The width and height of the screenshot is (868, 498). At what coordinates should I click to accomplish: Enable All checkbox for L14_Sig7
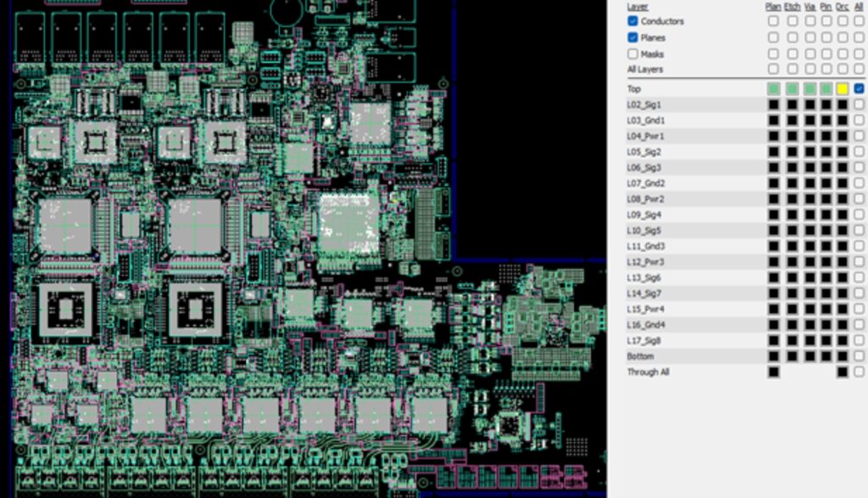coord(860,293)
